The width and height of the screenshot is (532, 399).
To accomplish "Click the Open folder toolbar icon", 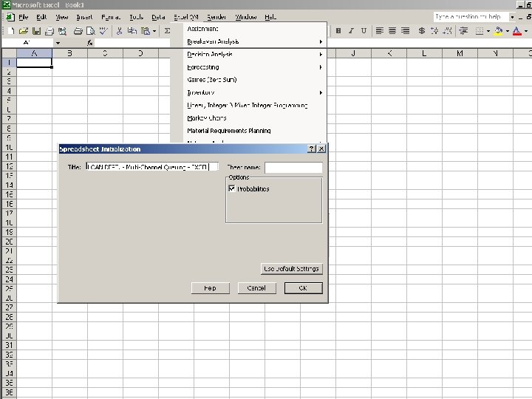I will point(24,31).
